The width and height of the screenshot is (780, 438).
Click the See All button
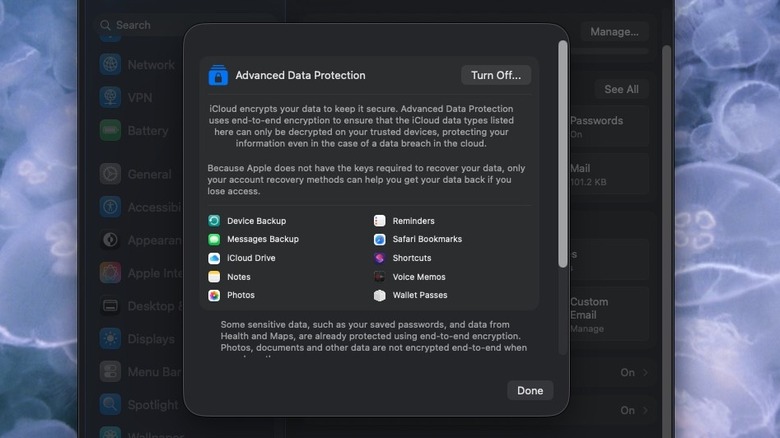point(621,89)
